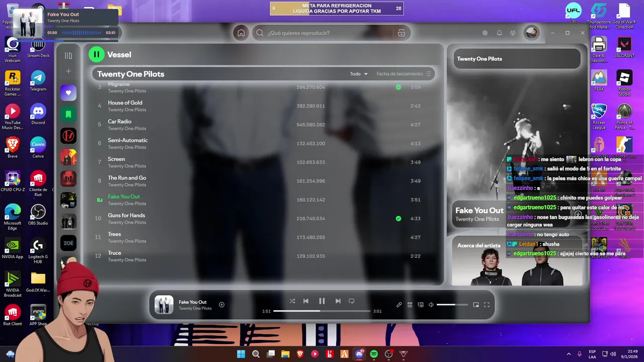This screenshot has height=362, width=644.
Task: Open Canva desktop shortcut
Action: (38, 148)
